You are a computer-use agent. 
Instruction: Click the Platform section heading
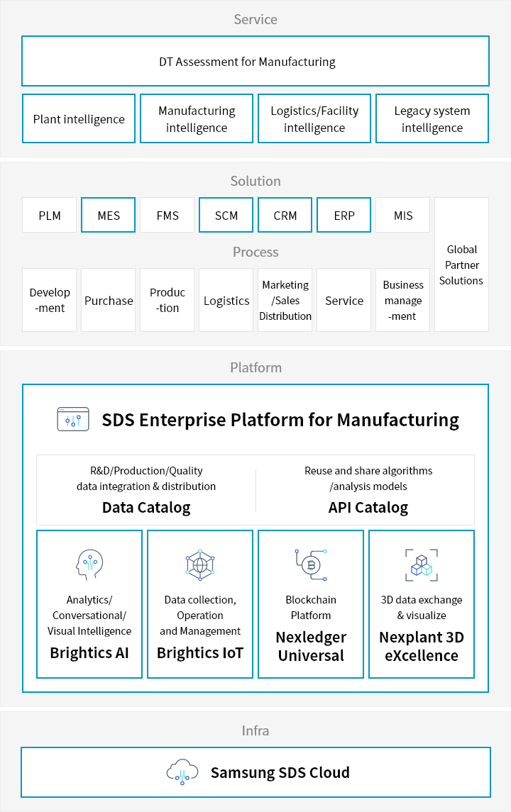pos(255,367)
